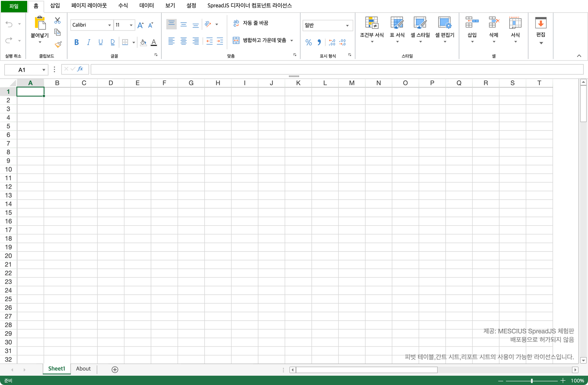Click the Copy icon
The width and height of the screenshot is (588, 385).
[57, 32]
